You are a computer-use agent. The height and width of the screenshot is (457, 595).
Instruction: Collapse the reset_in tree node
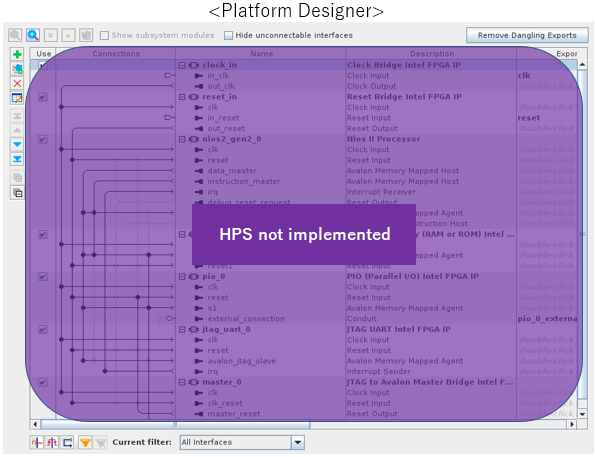tap(182, 97)
